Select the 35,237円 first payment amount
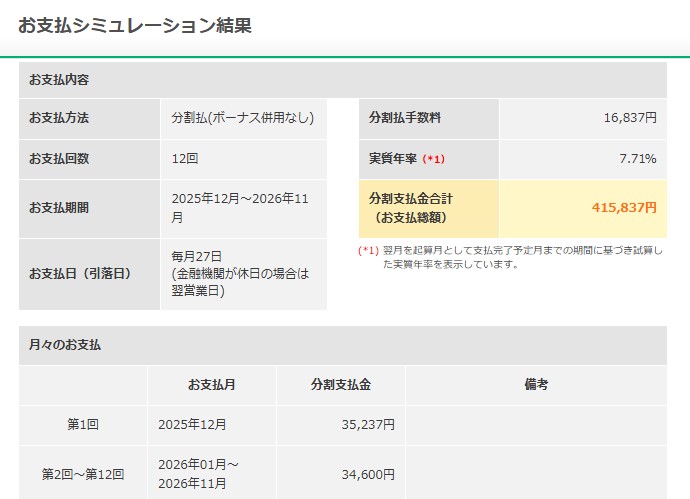Viewport: 690px width, 499px height. [x=368, y=424]
